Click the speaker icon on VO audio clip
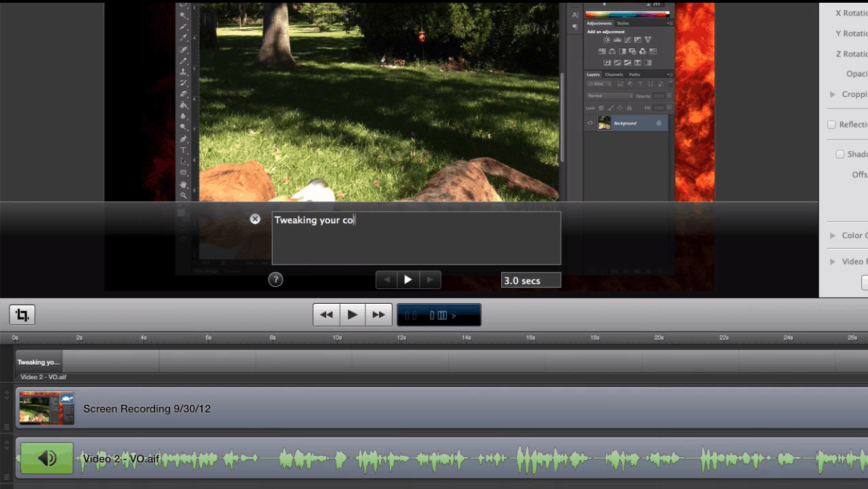Viewport: 868px width, 489px height. [47, 458]
